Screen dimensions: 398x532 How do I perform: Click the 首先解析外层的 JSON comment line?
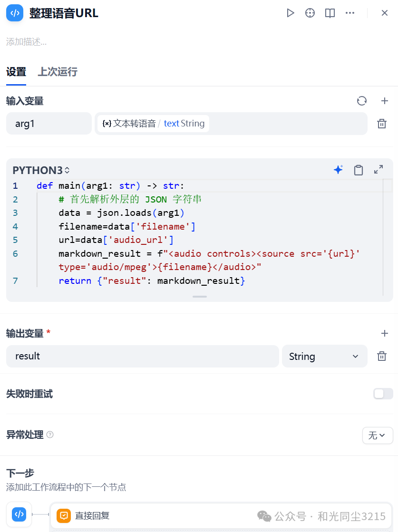coord(130,200)
